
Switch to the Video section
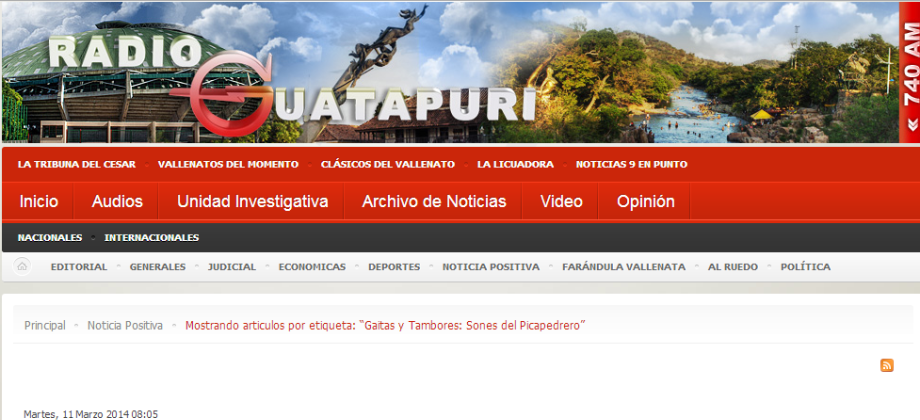click(561, 201)
